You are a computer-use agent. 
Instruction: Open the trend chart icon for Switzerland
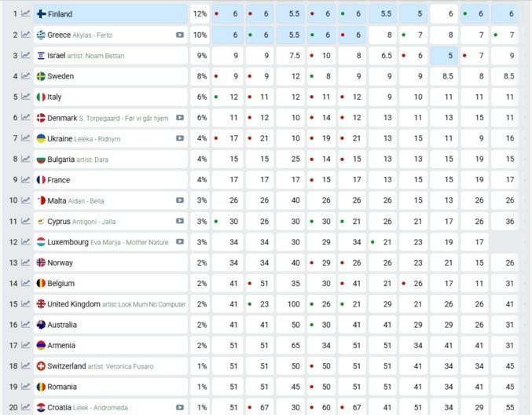pyautogui.click(x=25, y=366)
